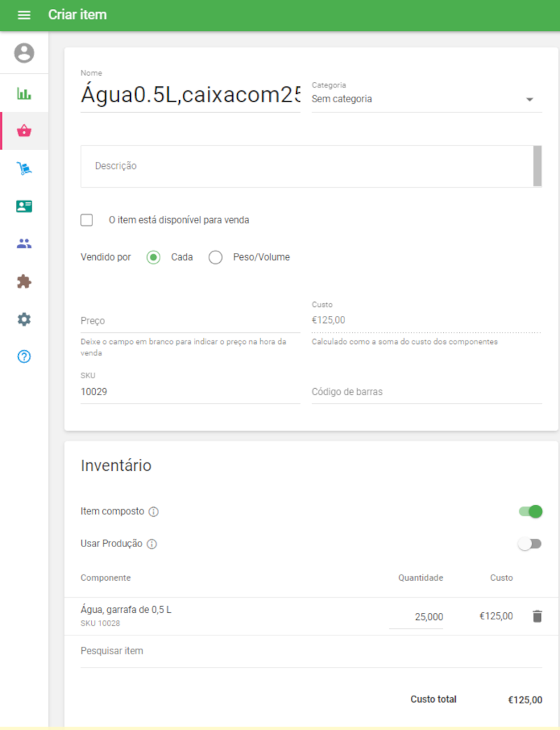Open the reports bar chart icon

click(24, 94)
